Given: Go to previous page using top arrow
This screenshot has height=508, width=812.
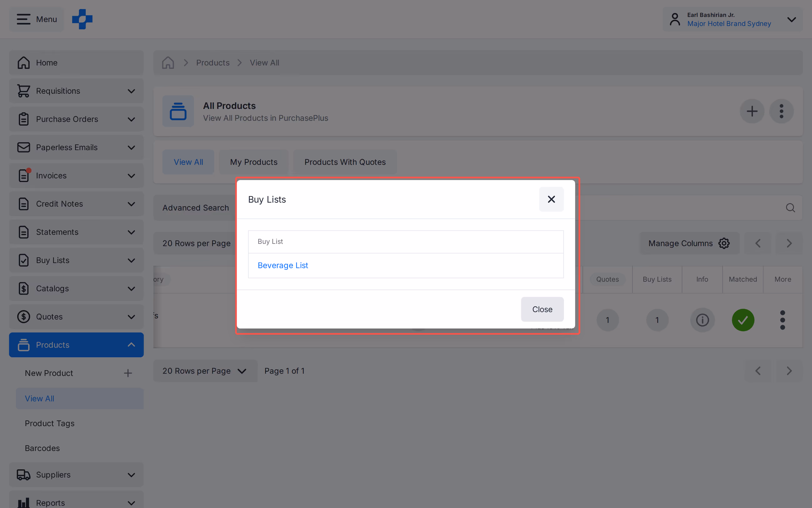Looking at the screenshot, I should pyautogui.click(x=758, y=243).
